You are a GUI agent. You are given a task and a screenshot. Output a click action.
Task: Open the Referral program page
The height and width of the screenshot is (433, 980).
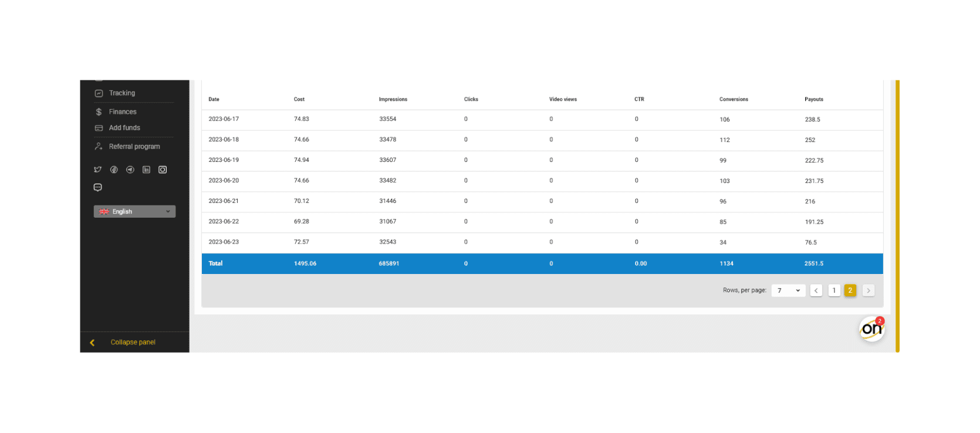tap(134, 147)
